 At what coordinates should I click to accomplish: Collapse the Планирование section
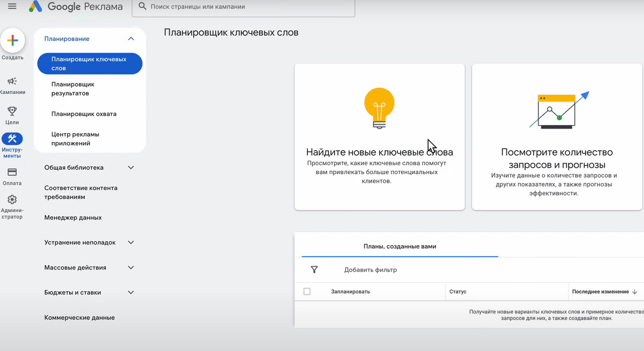pyautogui.click(x=130, y=38)
